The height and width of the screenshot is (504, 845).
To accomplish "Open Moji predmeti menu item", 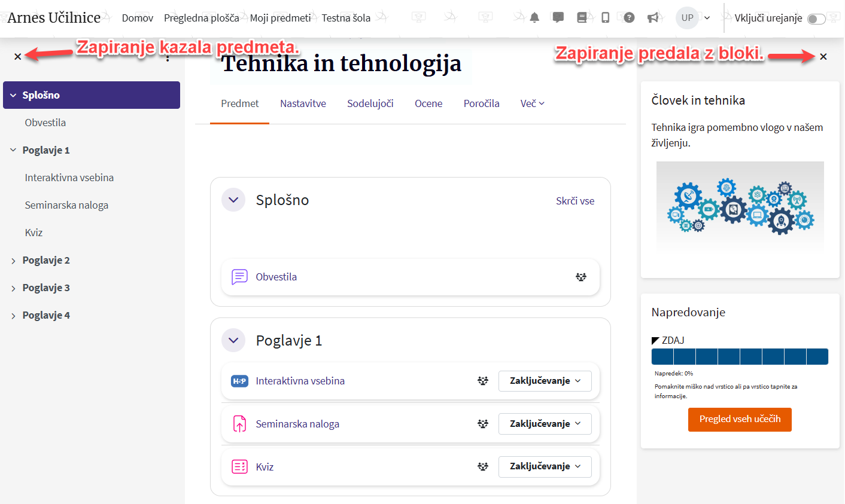I will pos(281,18).
